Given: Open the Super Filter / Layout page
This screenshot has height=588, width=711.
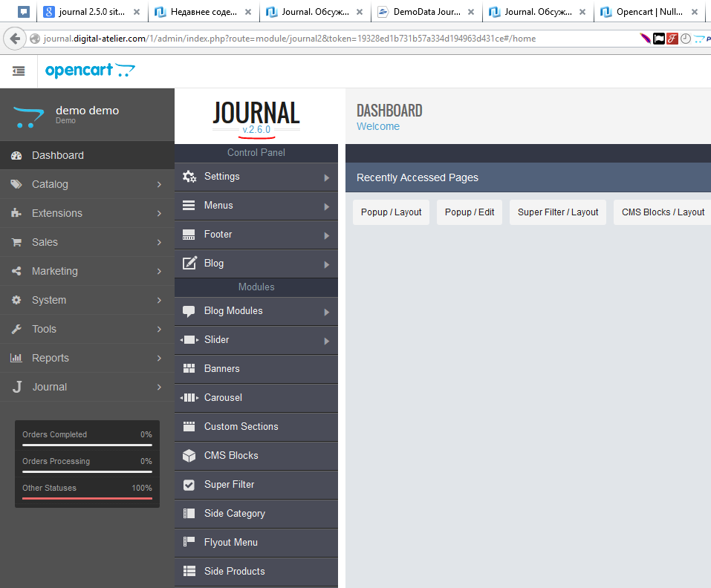Looking at the screenshot, I should click(558, 212).
